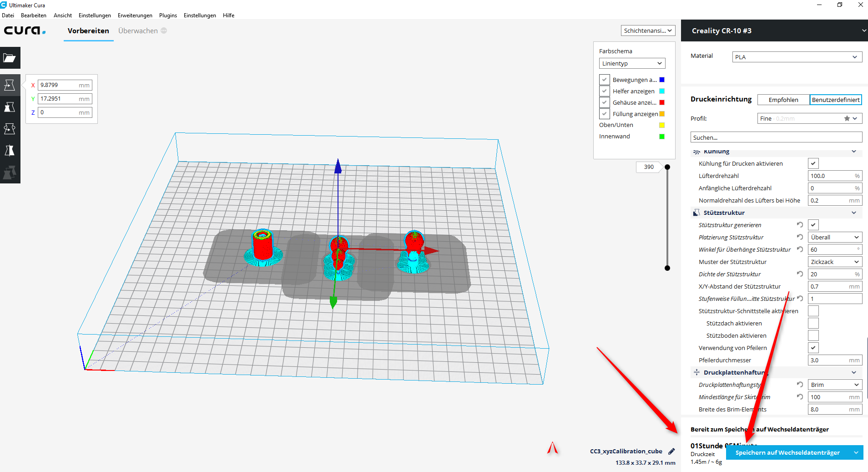Select the Scale tool in left toolbar
The width and height of the screenshot is (868, 472).
(x=10, y=107)
